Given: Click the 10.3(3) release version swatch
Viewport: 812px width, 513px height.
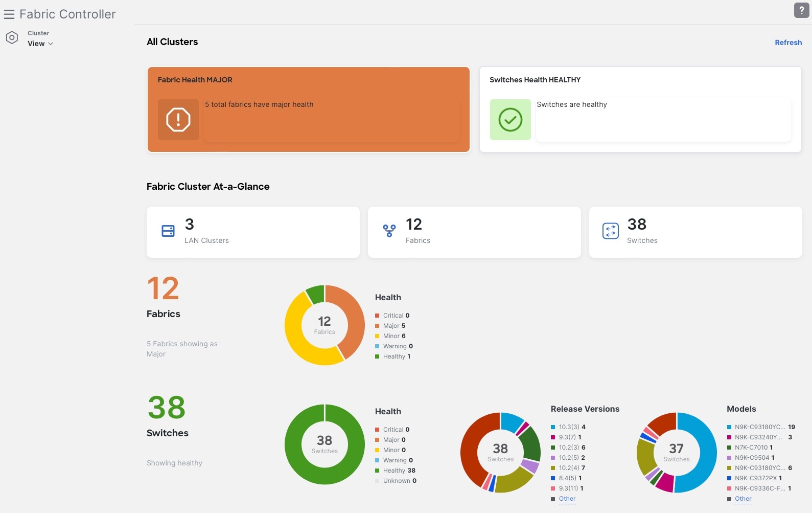Looking at the screenshot, I should pos(553,427).
